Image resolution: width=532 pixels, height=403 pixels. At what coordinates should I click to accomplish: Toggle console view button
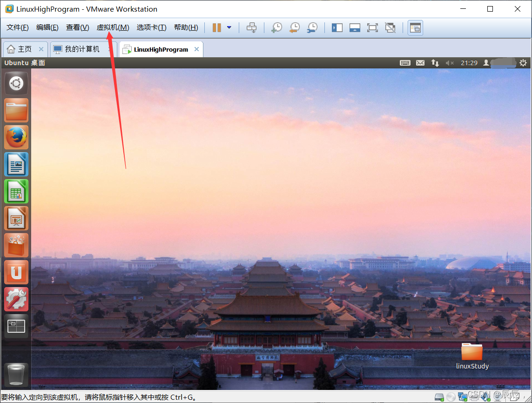(x=415, y=28)
